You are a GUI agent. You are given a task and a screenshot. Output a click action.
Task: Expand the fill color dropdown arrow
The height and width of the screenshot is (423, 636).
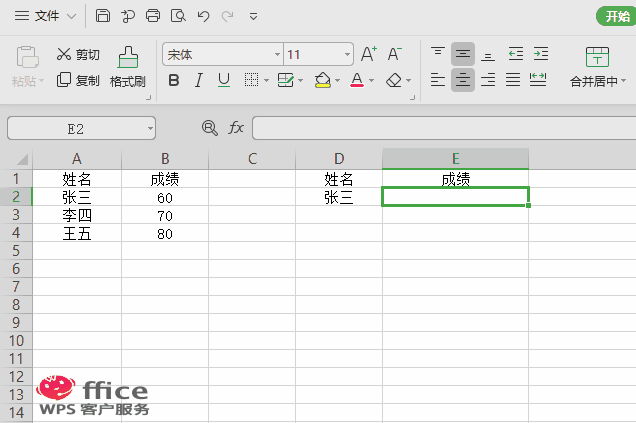(x=337, y=80)
